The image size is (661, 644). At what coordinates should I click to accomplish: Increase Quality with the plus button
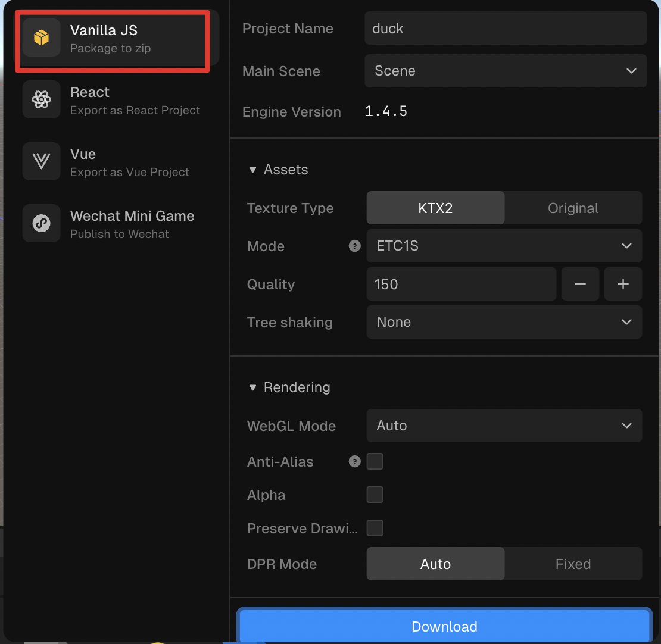pos(623,285)
